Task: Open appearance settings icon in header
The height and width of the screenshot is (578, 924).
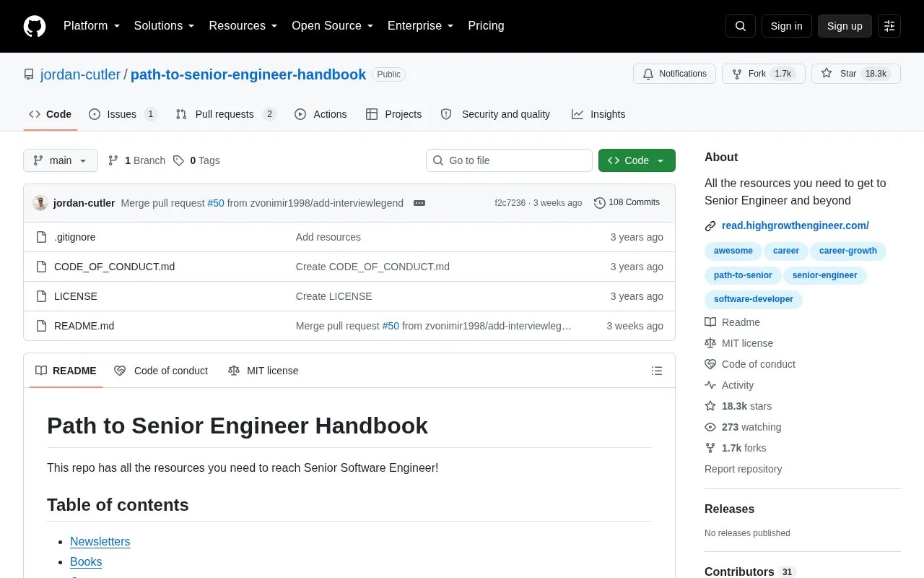Action: click(x=889, y=26)
